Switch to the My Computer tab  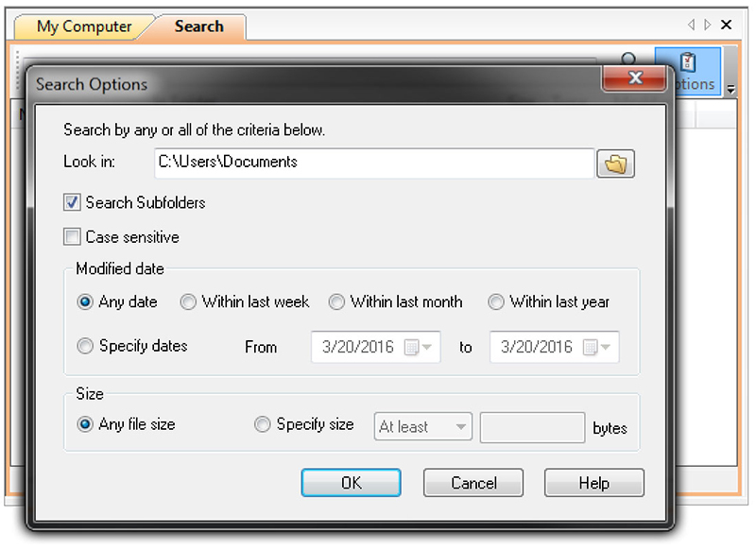coord(84,26)
